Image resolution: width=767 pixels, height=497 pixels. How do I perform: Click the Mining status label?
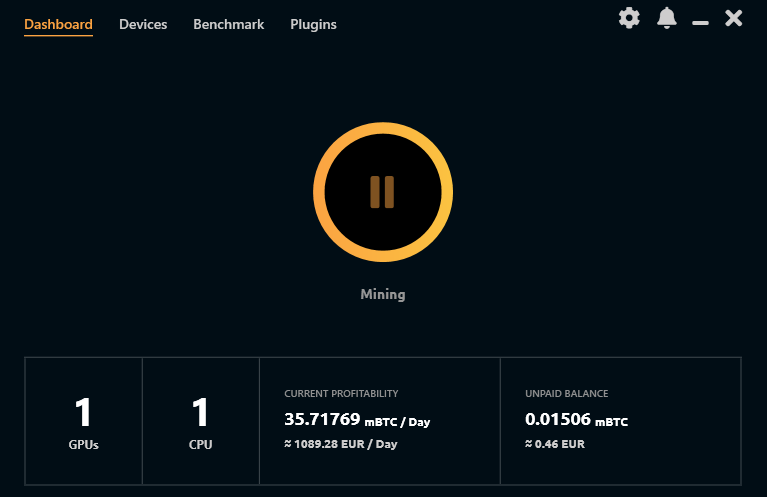tap(383, 294)
